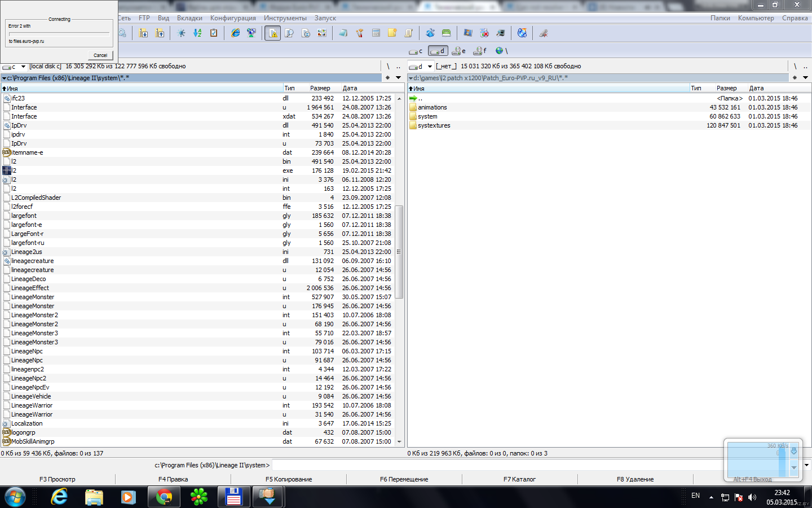The height and width of the screenshot is (508, 812).
Task: Open ICQ green flower taskbar icon
Action: [198, 497]
